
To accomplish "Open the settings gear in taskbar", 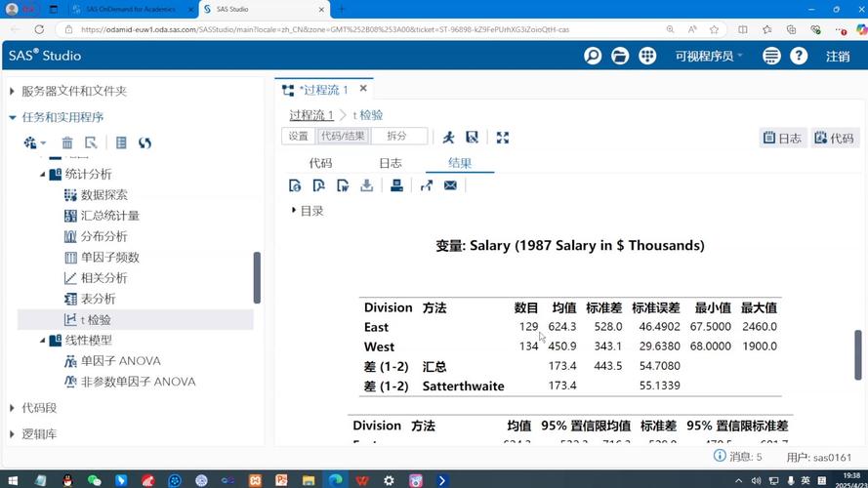I will pos(390,480).
